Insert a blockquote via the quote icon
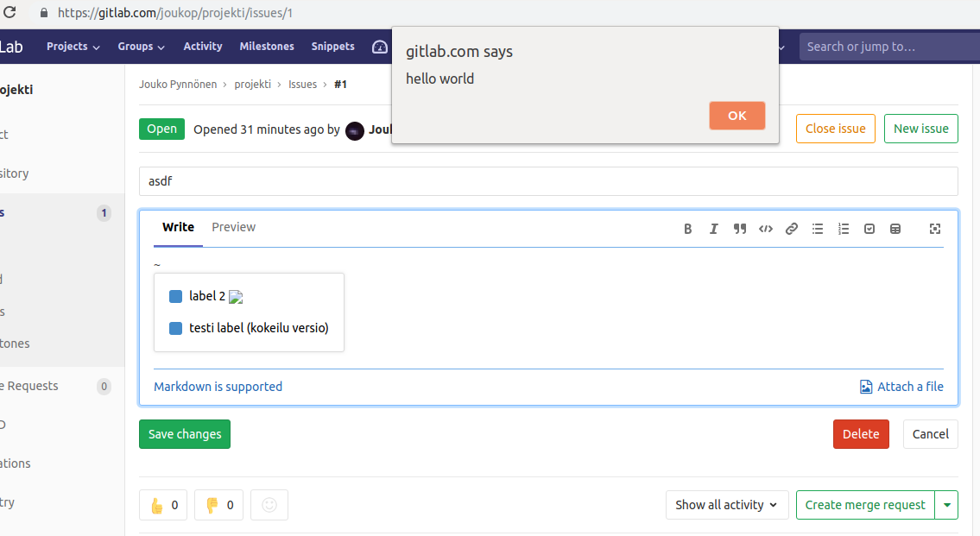The width and height of the screenshot is (980, 536). click(x=740, y=229)
